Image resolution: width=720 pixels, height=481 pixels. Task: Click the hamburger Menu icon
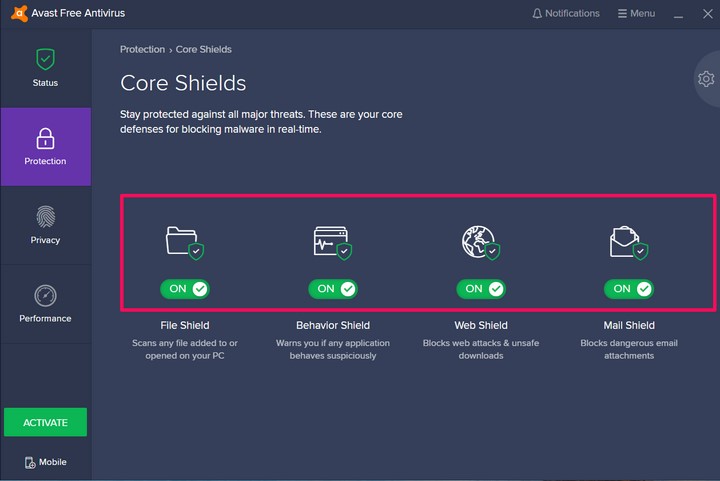[622, 13]
